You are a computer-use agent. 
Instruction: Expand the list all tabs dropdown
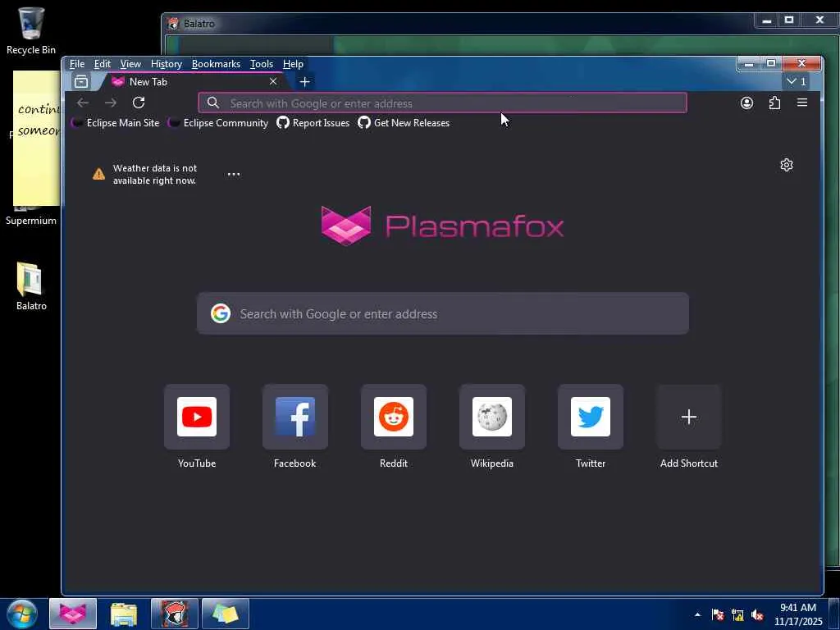[x=797, y=81]
